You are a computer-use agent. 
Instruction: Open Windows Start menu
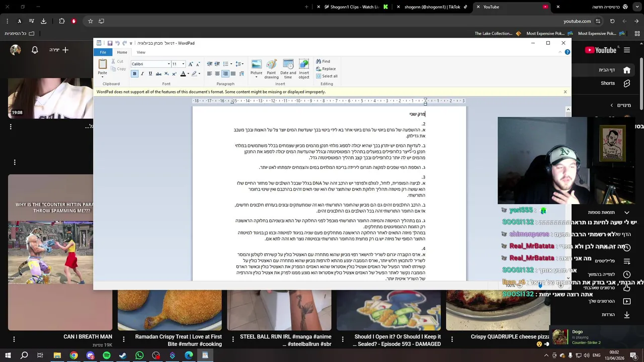click(8, 355)
